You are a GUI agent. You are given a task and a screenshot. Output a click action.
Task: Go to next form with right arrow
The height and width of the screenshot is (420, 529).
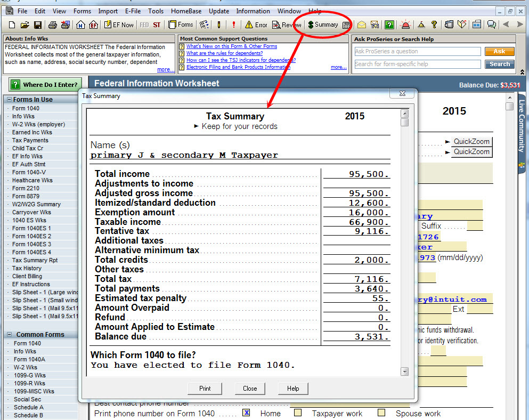520,25
